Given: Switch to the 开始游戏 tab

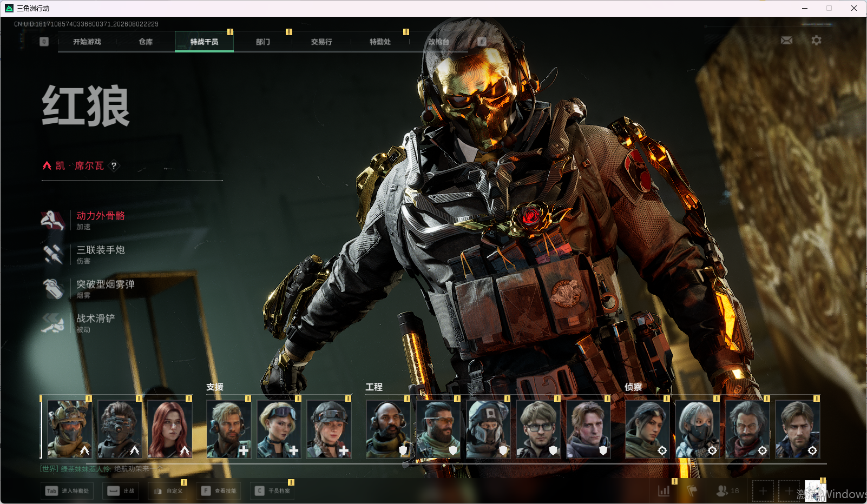Looking at the screenshot, I should 87,42.
